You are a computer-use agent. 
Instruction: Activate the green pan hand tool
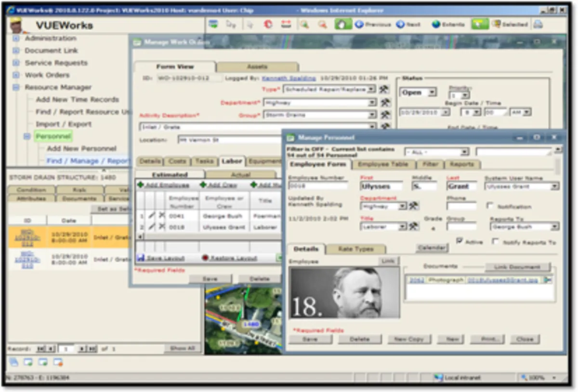tap(343, 24)
